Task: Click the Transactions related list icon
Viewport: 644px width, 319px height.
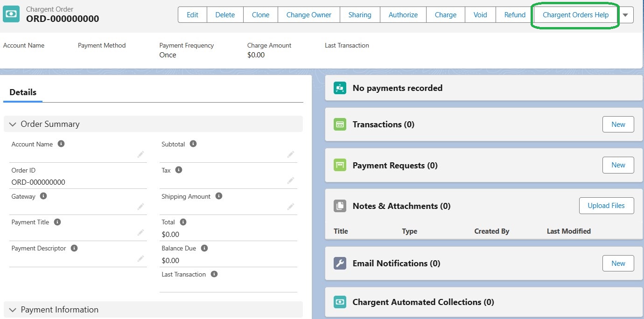Action: [339, 125]
